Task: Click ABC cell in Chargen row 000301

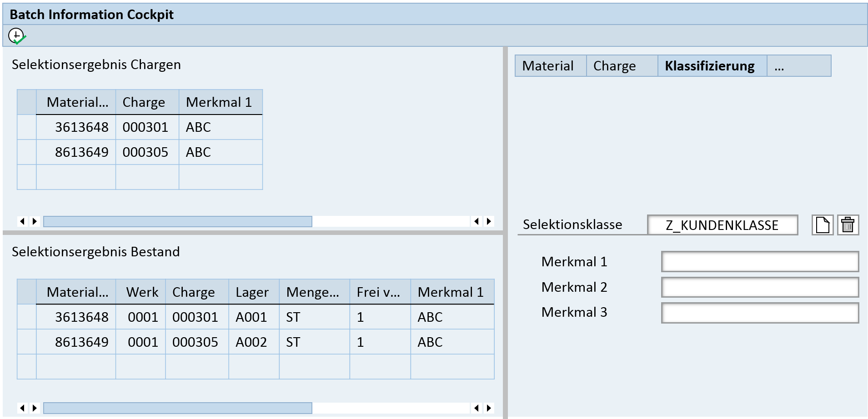Action: tap(221, 127)
